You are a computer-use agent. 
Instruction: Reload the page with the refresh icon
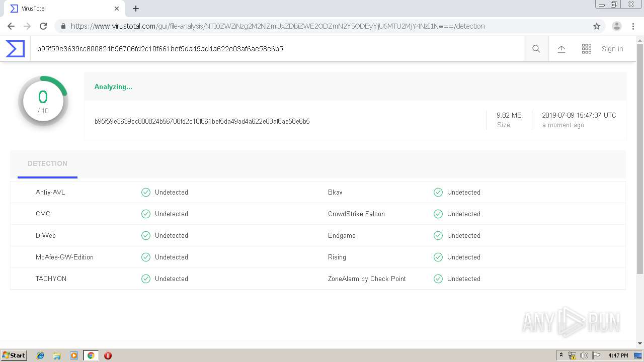pos(43,26)
